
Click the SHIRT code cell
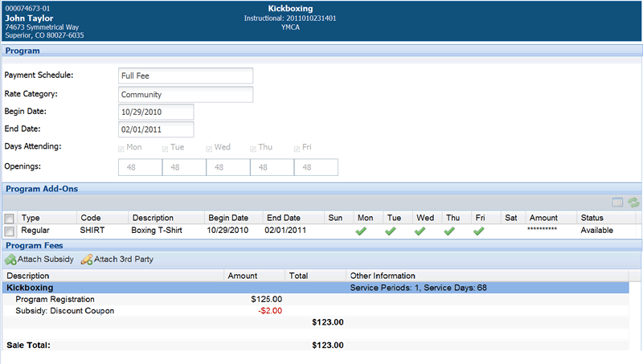click(x=92, y=231)
